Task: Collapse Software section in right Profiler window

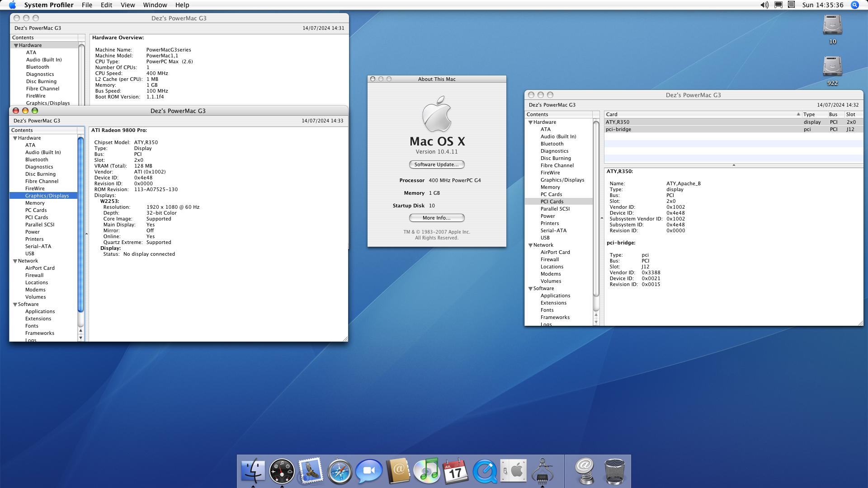Action: (x=530, y=289)
